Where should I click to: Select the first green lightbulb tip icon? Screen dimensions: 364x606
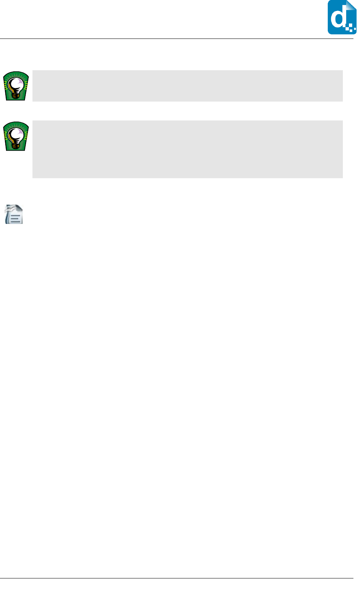[16, 86]
